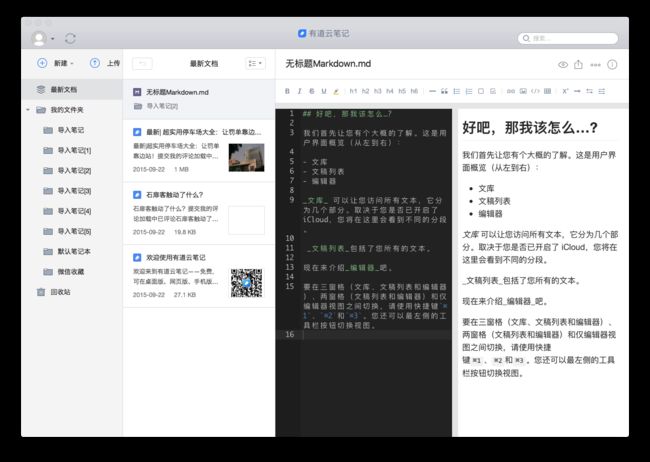Insert a code block
650x462 pixels.
[535, 91]
